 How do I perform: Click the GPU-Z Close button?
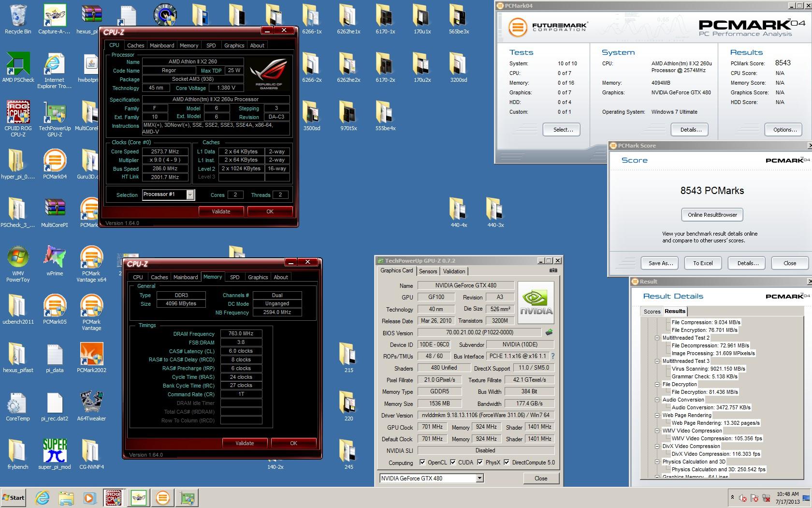point(541,478)
